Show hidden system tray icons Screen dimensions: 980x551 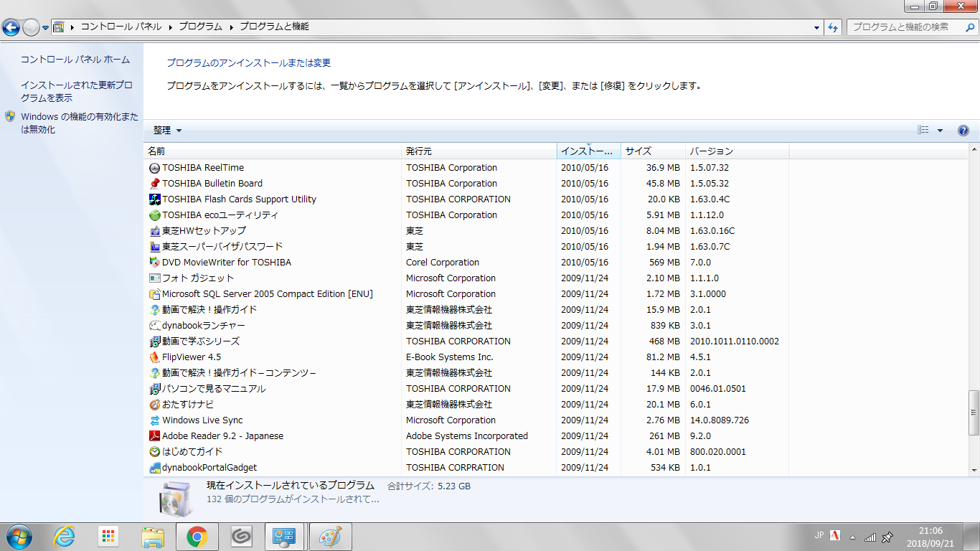point(852,537)
